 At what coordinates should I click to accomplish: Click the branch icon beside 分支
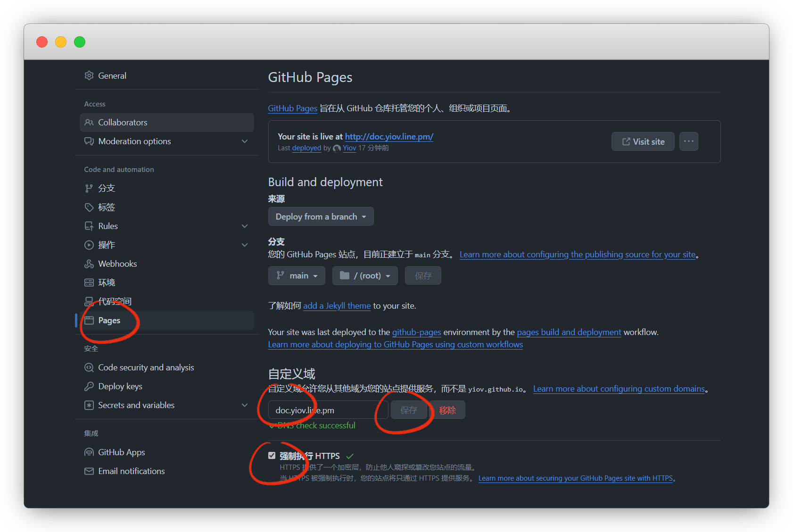pos(89,188)
